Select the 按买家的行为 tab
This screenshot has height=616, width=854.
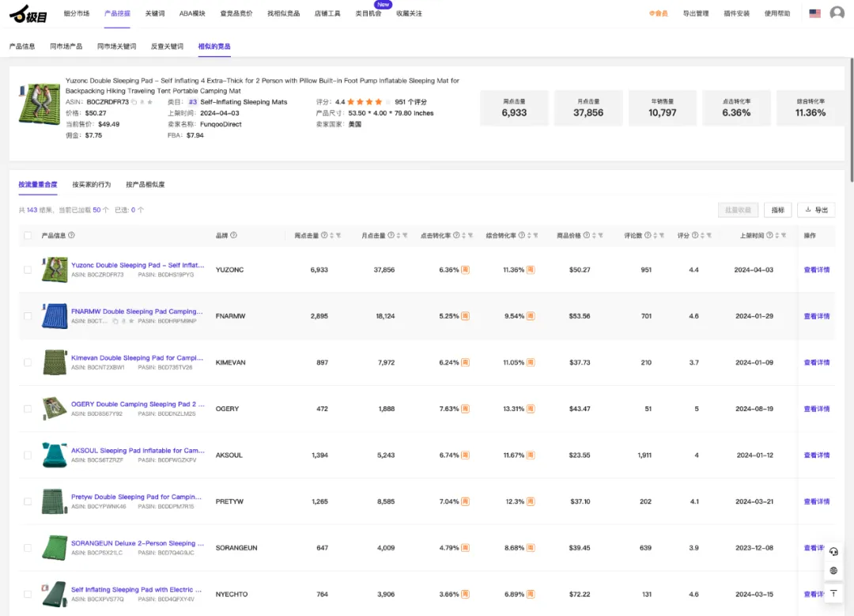click(x=92, y=184)
